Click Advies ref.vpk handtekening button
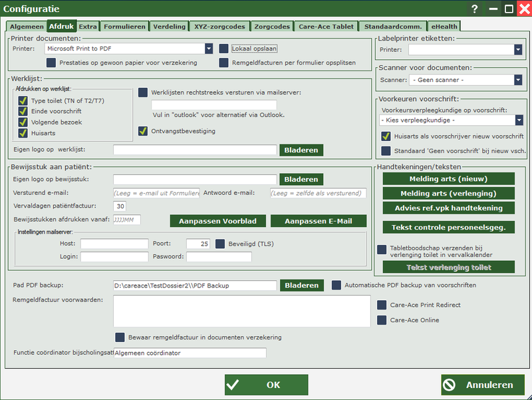 click(x=448, y=208)
